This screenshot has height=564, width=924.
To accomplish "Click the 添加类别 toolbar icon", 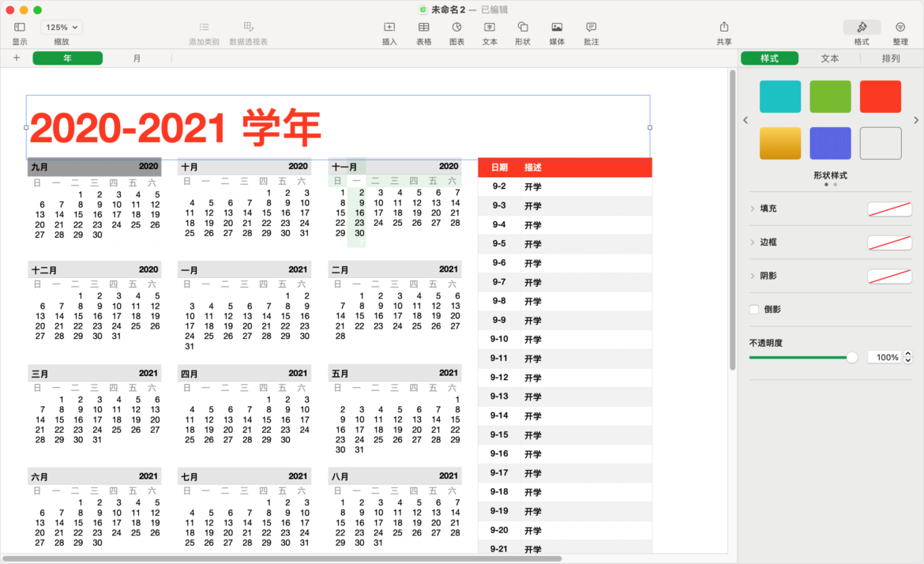I will (204, 27).
